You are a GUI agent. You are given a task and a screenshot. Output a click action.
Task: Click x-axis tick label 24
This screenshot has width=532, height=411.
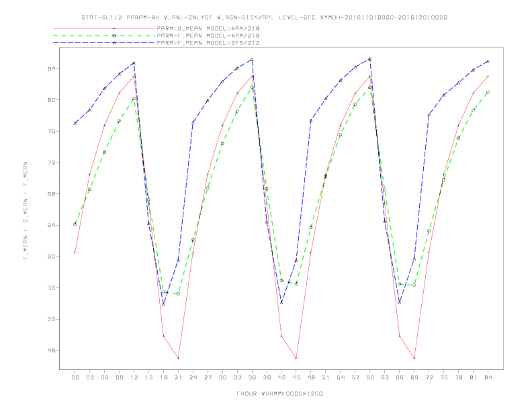click(193, 377)
